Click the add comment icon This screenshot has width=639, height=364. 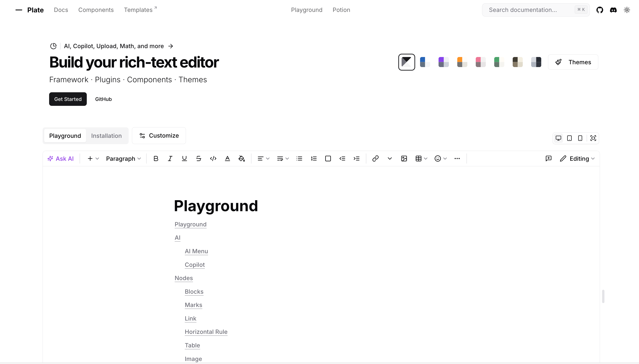point(548,158)
